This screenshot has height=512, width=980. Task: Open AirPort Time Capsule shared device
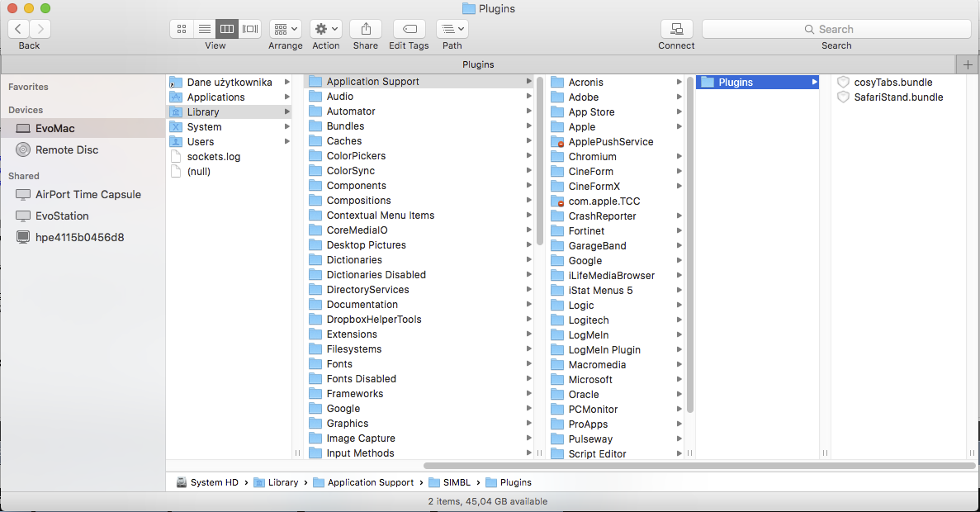[x=88, y=195]
